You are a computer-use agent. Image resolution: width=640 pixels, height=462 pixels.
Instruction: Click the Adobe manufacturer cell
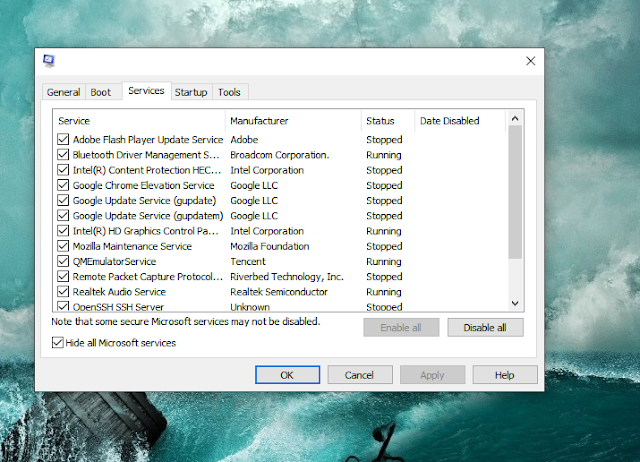pyautogui.click(x=244, y=140)
